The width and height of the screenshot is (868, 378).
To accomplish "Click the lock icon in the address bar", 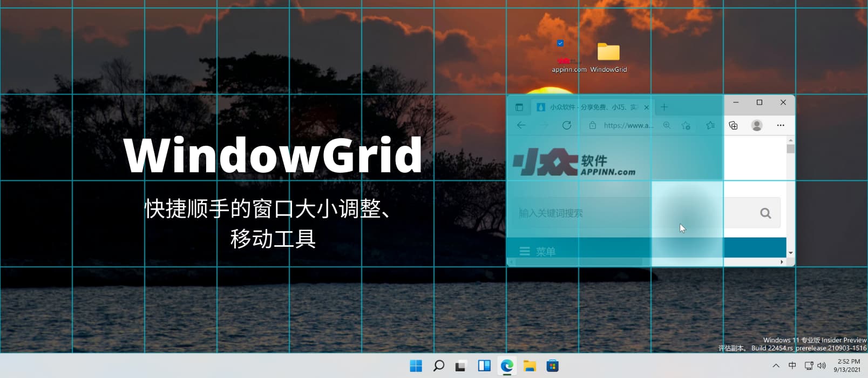I will (593, 125).
